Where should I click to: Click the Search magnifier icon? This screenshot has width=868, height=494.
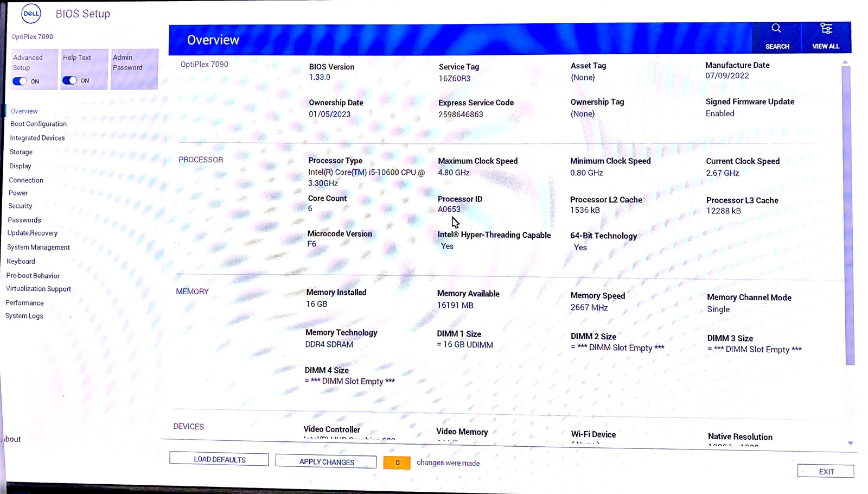click(776, 29)
